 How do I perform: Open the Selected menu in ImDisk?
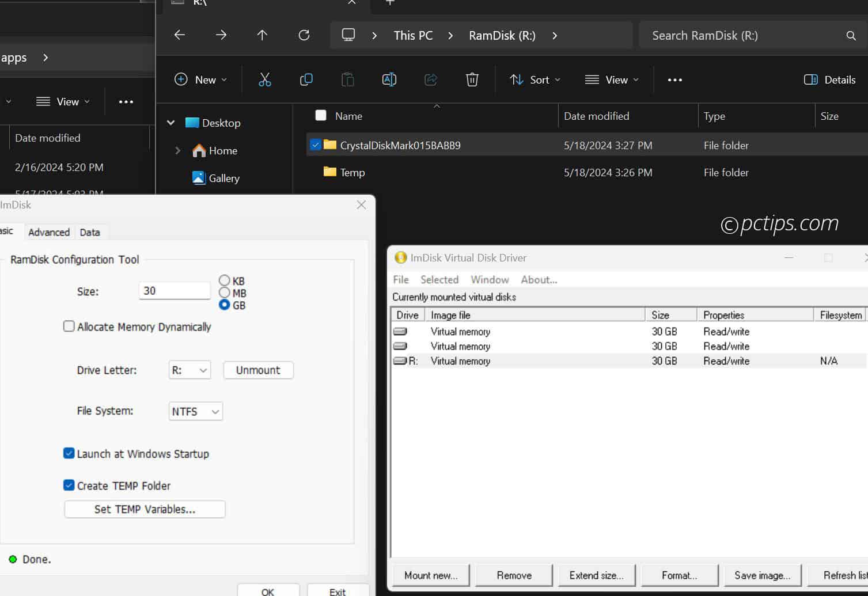click(x=439, y=280)
